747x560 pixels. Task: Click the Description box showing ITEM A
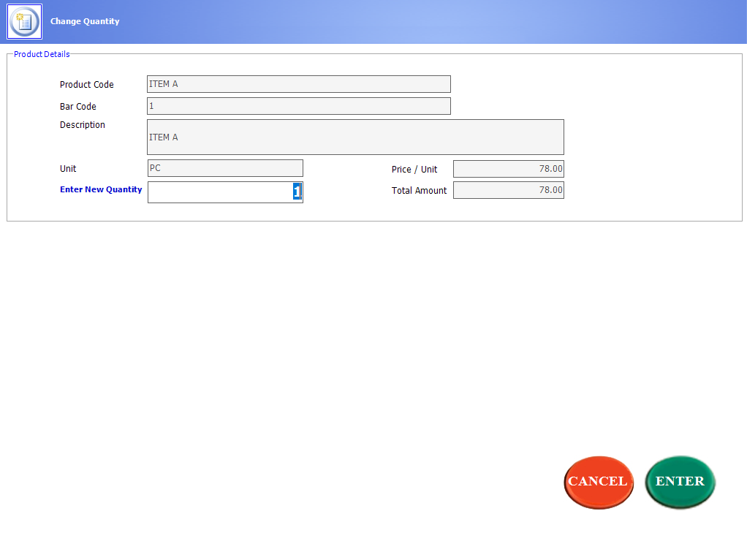click(355, 137)
